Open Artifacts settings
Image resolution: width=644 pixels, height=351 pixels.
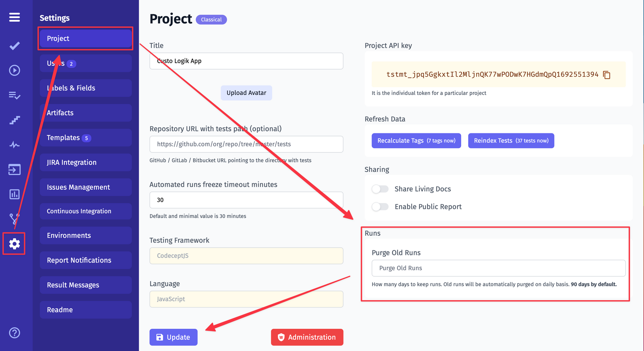(86, 113)
